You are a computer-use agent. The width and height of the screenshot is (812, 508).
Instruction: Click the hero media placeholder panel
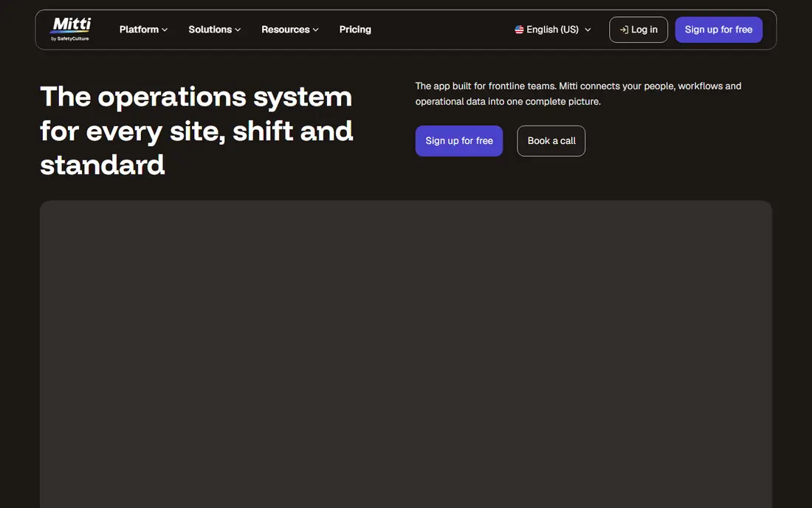406,354
